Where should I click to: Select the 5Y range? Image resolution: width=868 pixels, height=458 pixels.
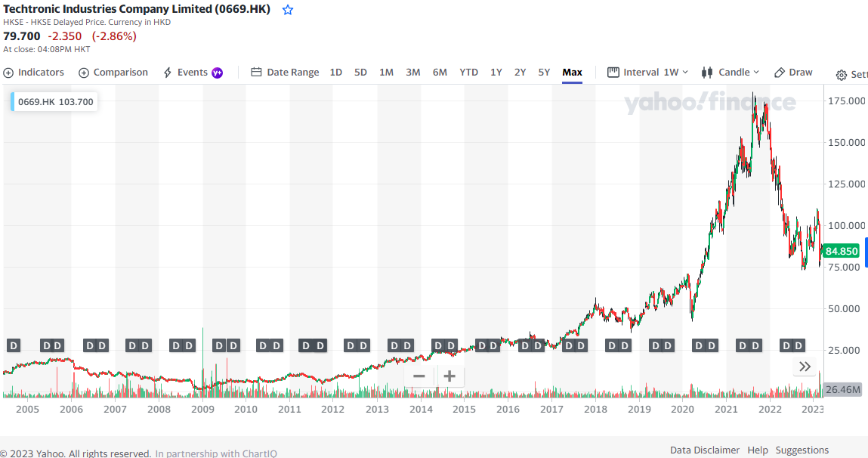pyautogui.click(x=544, y=73)
